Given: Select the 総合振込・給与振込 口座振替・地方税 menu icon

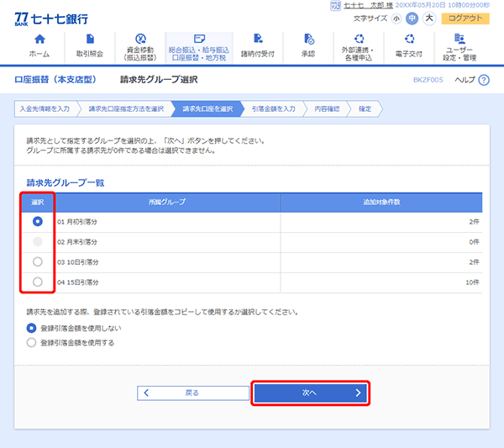Looking at the screenshot, I should (199, 39).
